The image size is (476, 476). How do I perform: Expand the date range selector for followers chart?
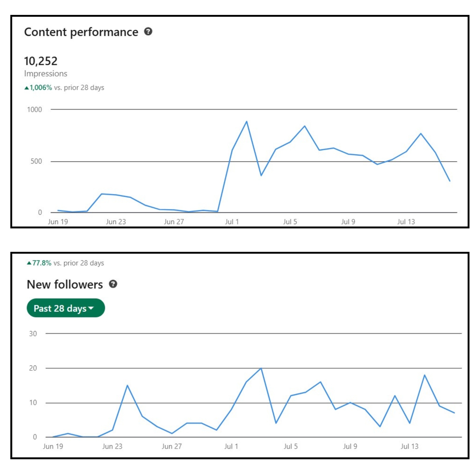click(x=65, y=308)
